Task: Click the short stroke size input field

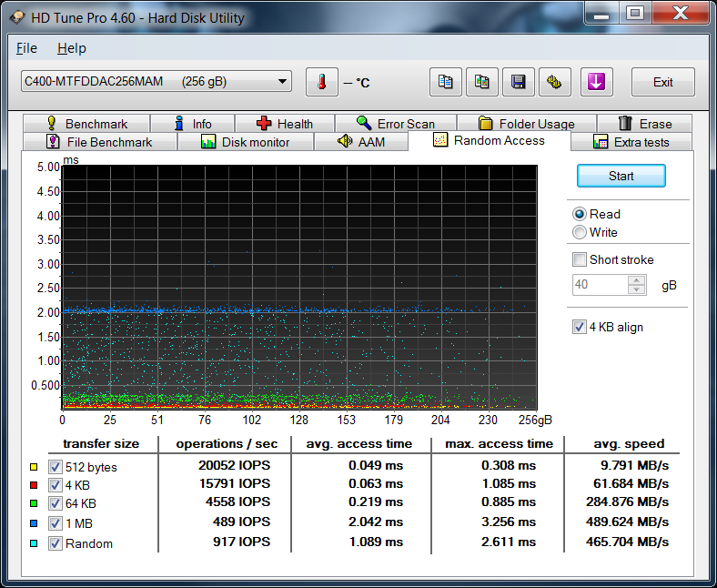Action: click(x=600, y=285)
